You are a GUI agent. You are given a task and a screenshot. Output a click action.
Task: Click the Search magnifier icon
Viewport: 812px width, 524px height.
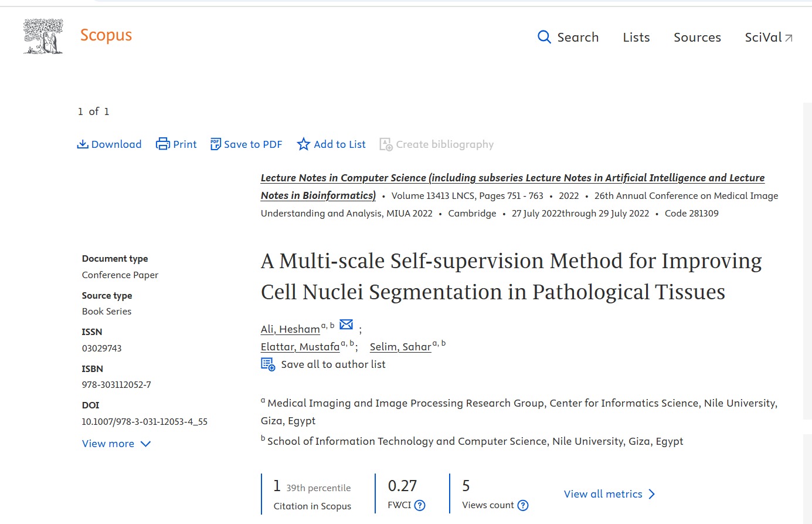(x=544, y=37)
